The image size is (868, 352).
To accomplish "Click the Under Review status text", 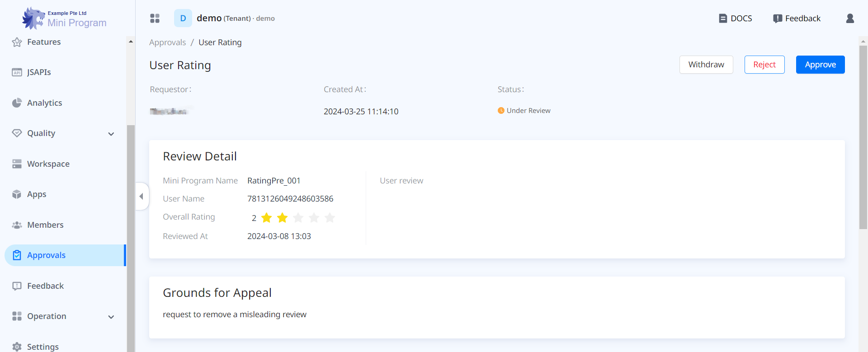I will 528,111.
